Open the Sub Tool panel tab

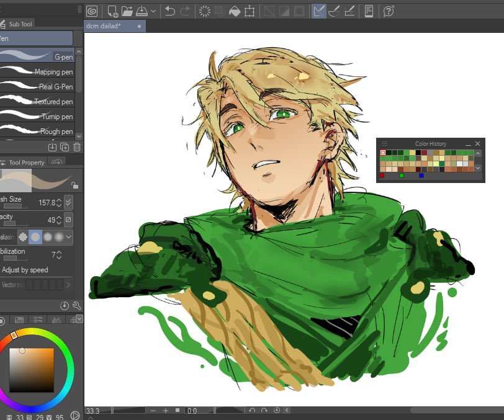pos(16,24)
